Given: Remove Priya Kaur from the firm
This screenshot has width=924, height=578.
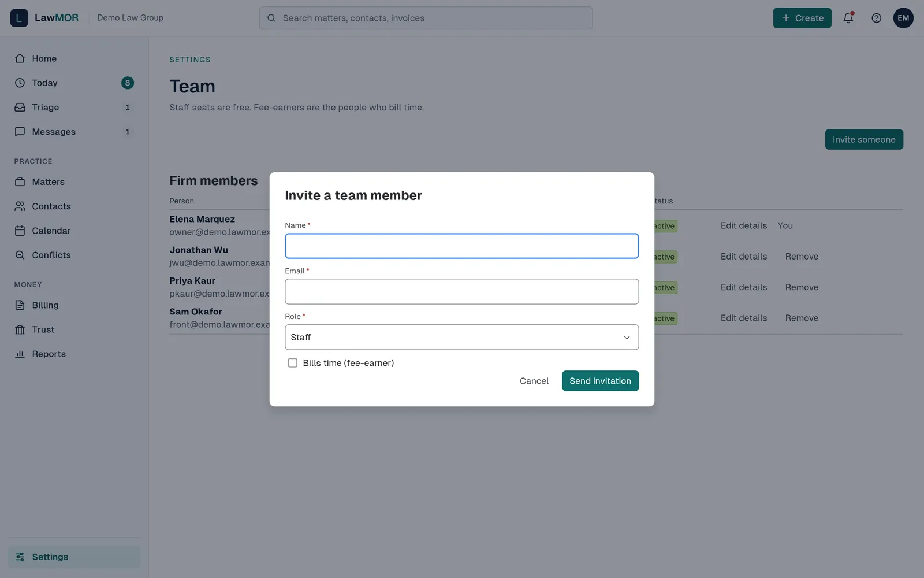Looking at the screenshot, I should [x=802, y=287].
